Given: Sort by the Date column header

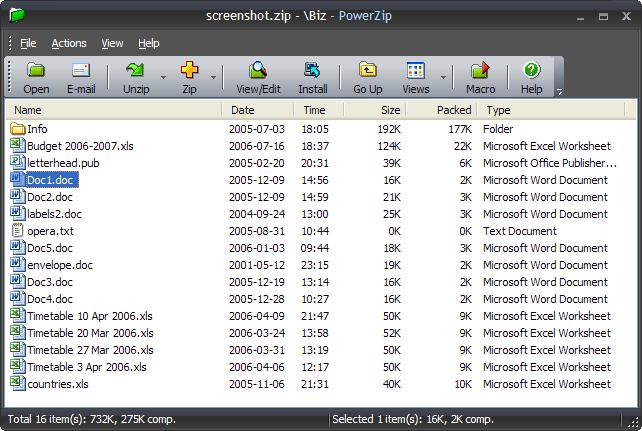Looking at the screenshot, I should (258, 110).
